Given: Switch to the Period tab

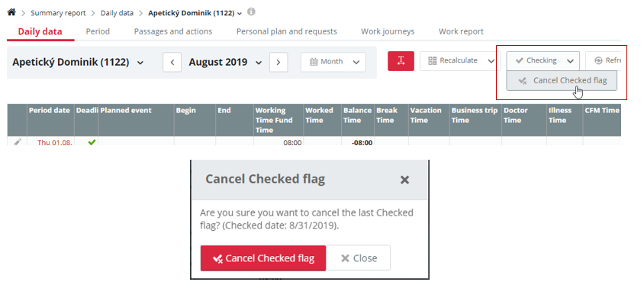Looking at the screenshot, I should (x=98, y=31).
